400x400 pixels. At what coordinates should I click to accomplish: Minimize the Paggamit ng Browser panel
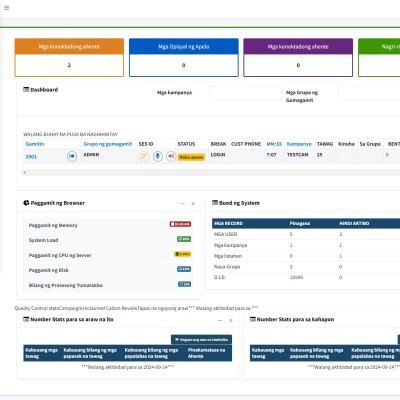click(x=182, y=203)
